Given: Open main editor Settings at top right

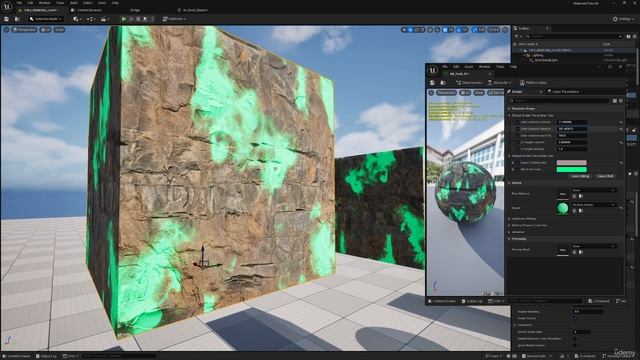Looking at the screenshot, I should (624, 19).
